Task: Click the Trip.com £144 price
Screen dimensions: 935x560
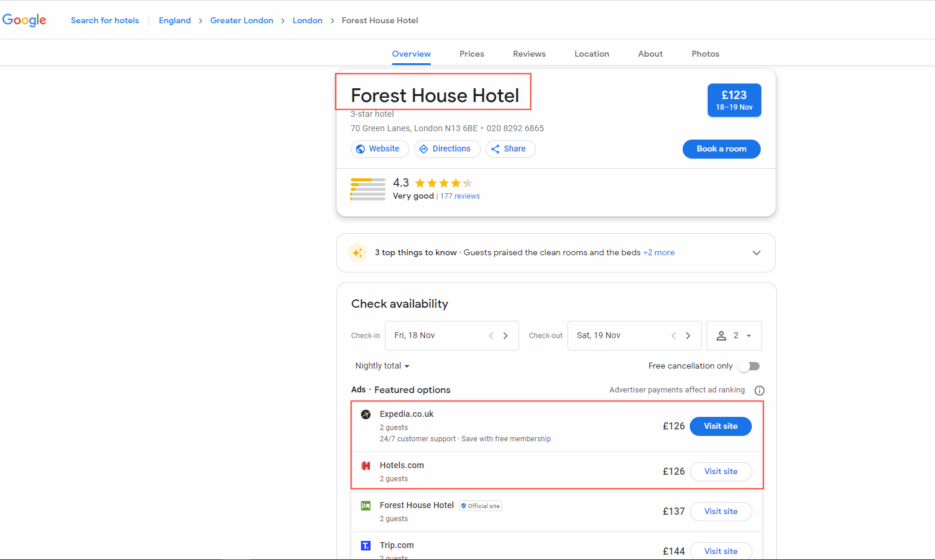Action: click(x=674, y=552)
